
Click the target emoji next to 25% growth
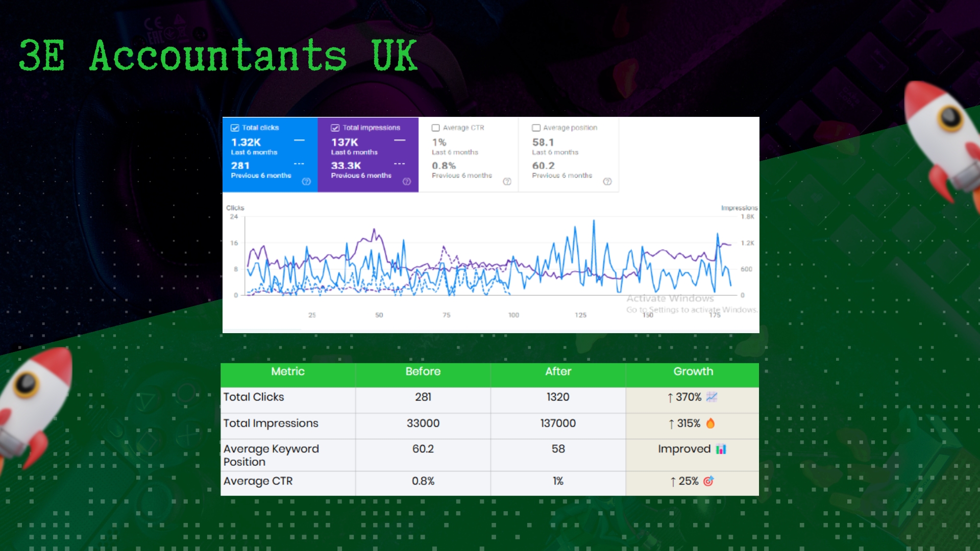pos(708,481)
